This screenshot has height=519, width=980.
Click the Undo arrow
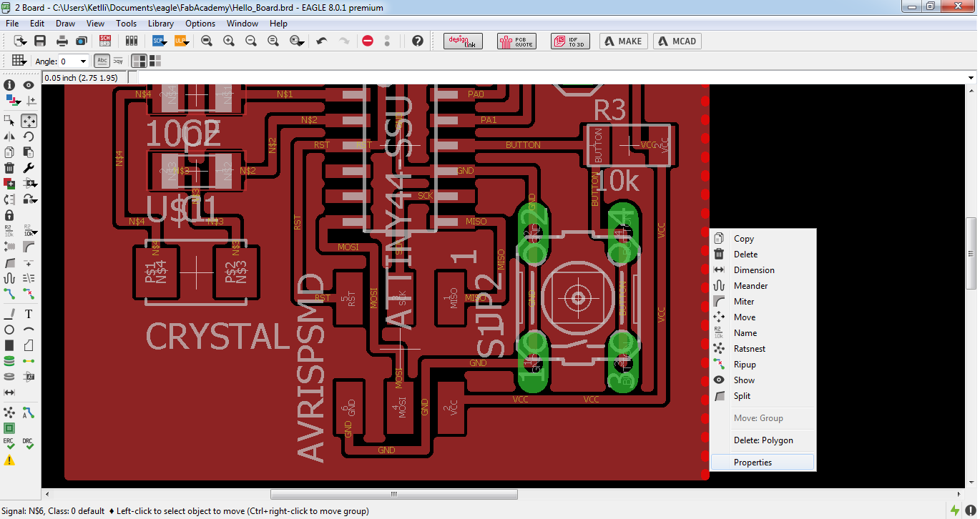click(322, 41)
